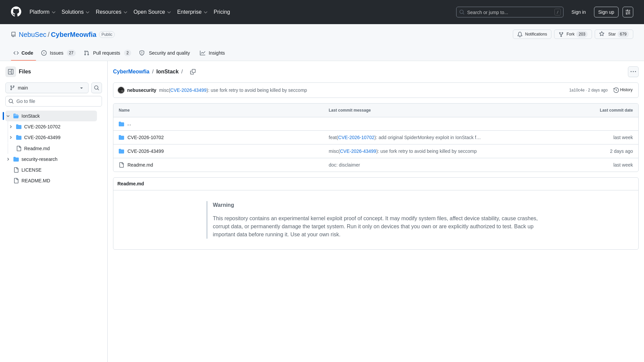Focus the Search or jump to field
644x362 pixels.
coord(510,12)
